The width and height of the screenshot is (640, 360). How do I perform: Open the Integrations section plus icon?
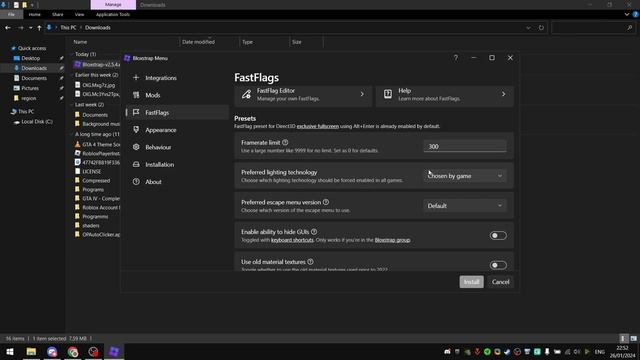(136, 78)
